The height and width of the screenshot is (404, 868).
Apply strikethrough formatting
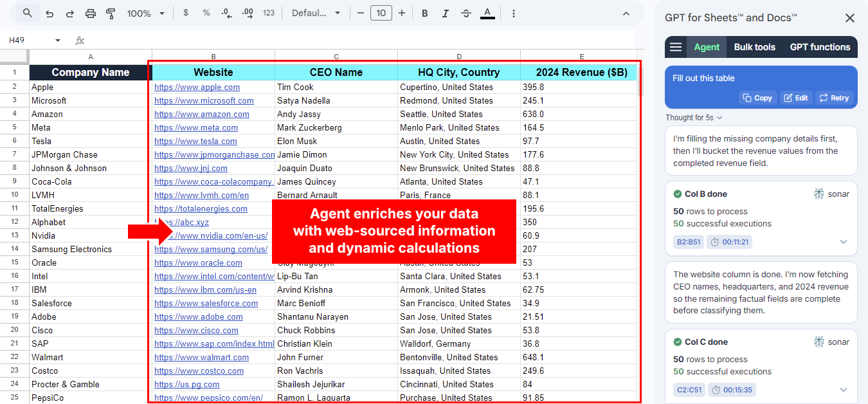[x=466, y=12]
